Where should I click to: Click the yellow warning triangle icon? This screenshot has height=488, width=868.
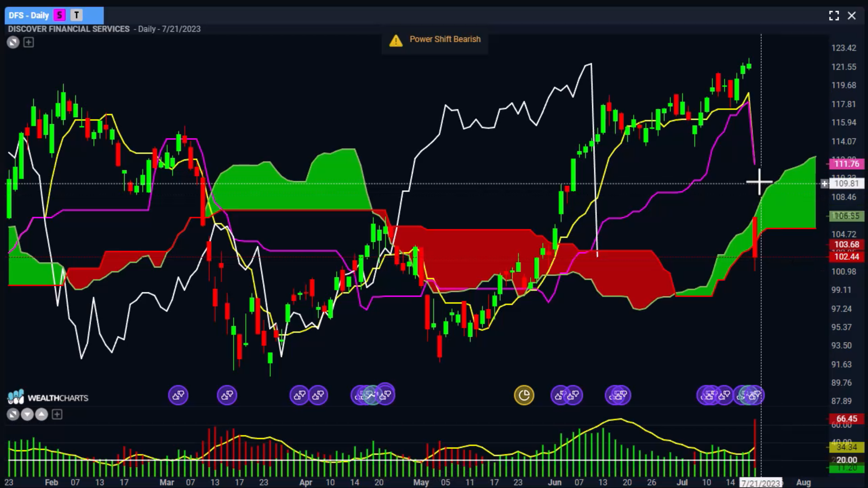(x=396, y=41)
